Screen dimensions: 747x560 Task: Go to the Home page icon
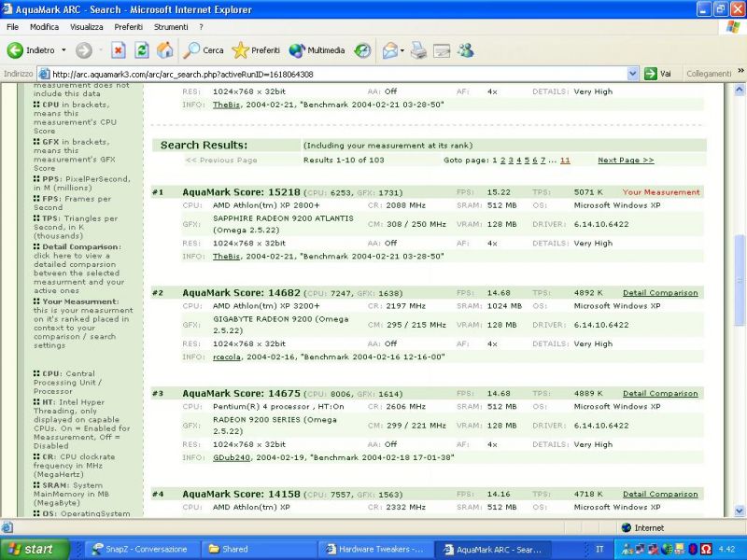pos(165,50)
